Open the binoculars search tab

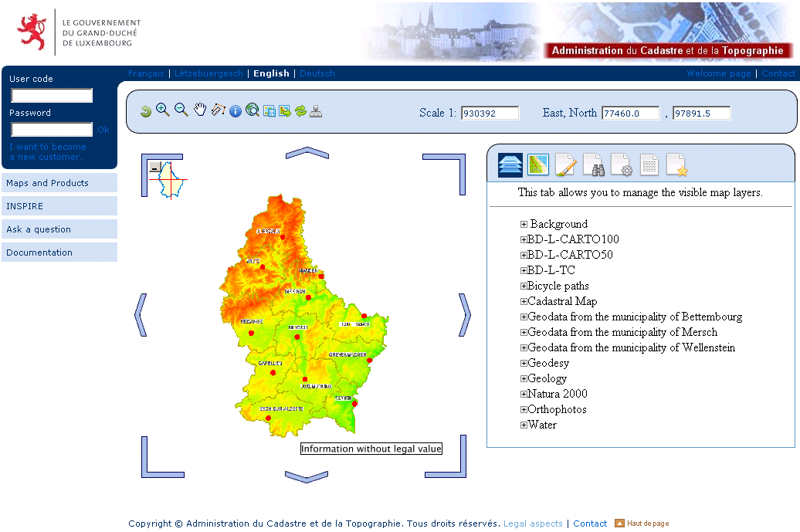(594, 165)
